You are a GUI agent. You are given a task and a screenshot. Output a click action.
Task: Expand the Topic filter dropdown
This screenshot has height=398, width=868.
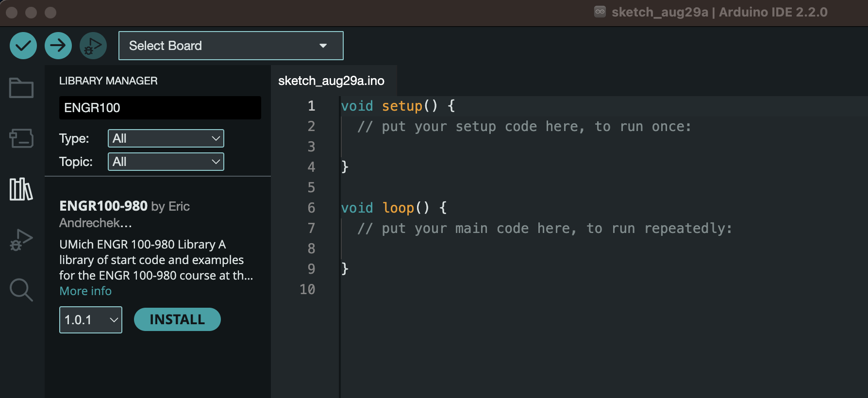pyautogui.click(x=166, y=162)
